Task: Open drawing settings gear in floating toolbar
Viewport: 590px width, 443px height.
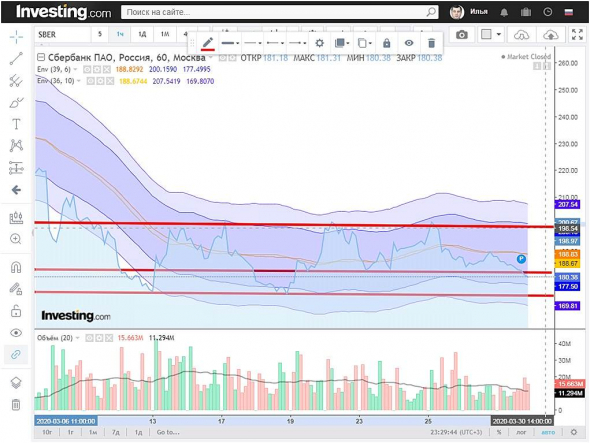Action: (x=319, y=43)
